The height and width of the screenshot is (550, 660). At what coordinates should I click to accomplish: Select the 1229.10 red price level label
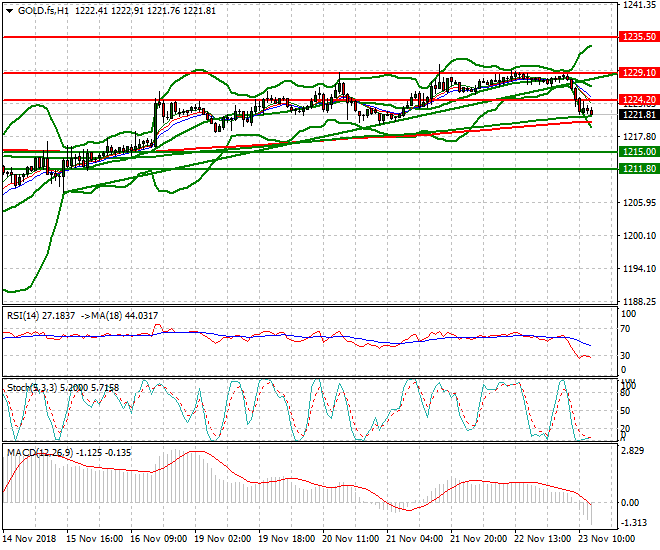coord(639,73)
